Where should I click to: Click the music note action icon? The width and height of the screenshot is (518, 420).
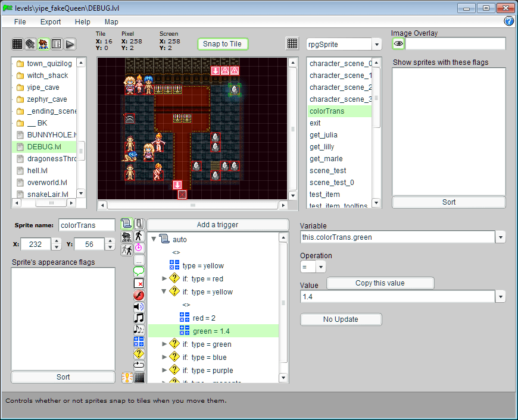pos(139,318)
